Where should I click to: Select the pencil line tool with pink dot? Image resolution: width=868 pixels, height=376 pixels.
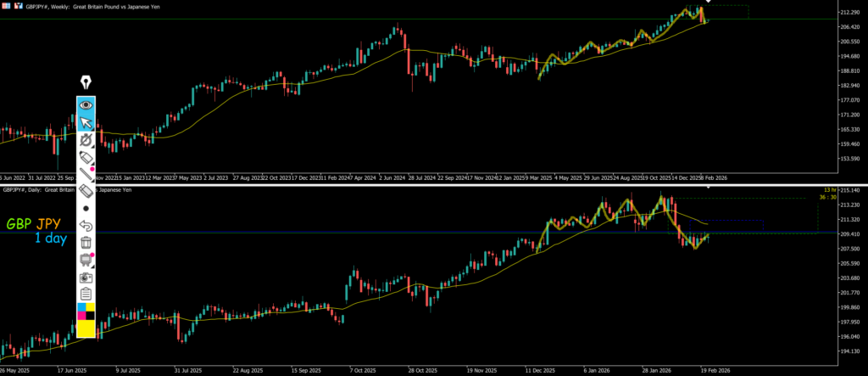click(86, 174)
